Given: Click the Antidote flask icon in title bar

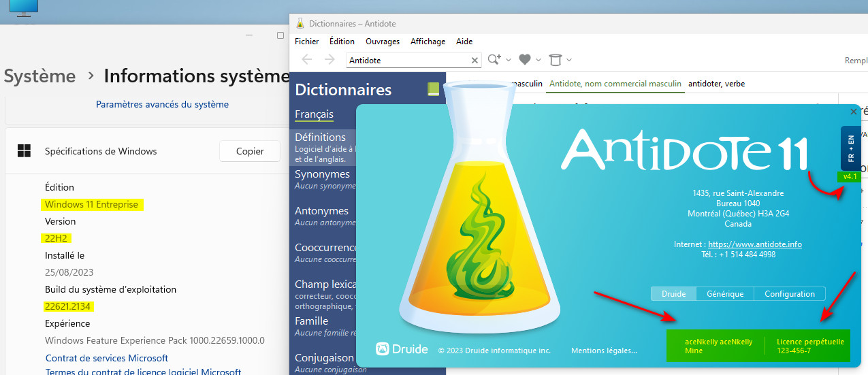Looking at the screenshot, I should pyautogui.click(x=300, y=23).
